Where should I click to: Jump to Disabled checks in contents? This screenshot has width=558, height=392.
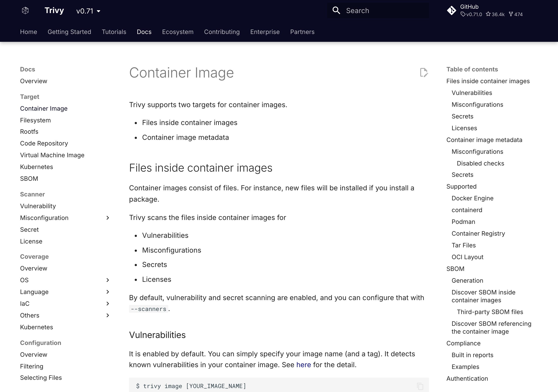pyautogui.click(x=480, y=163)
